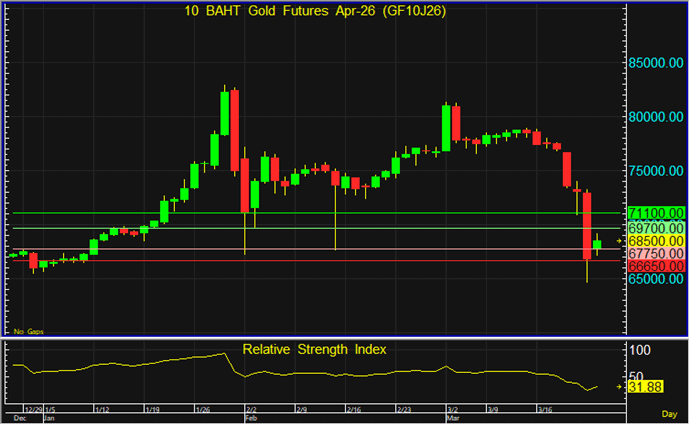
Task: Click the yellow current price arrow marker
Action: pyautogui.click(x=620, y=241)
